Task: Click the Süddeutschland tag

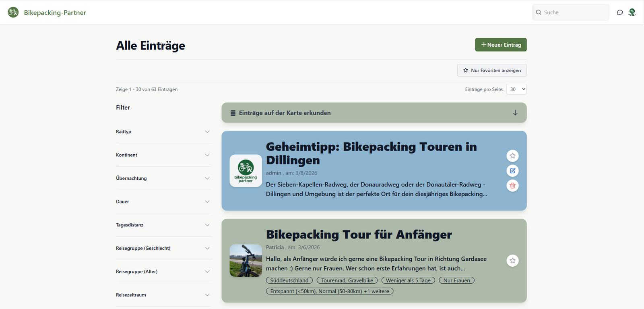Action: (x=289, y=280)
